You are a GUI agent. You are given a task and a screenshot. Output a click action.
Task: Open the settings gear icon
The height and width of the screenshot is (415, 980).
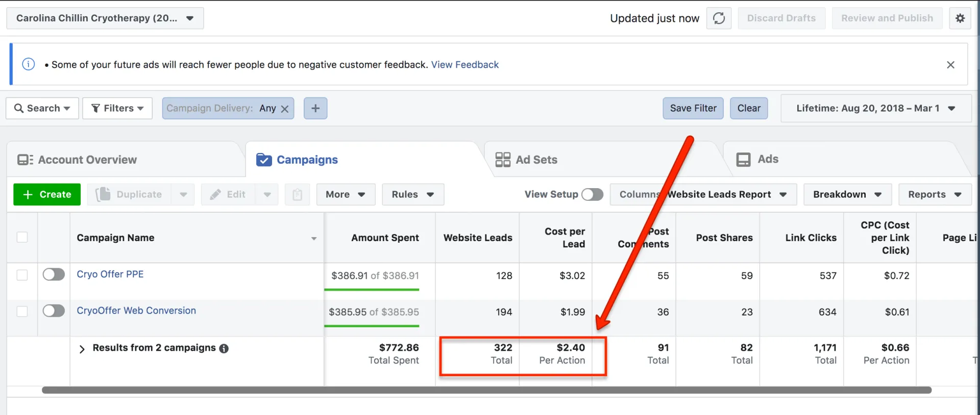pyautogui.click(x=960, y=18)
